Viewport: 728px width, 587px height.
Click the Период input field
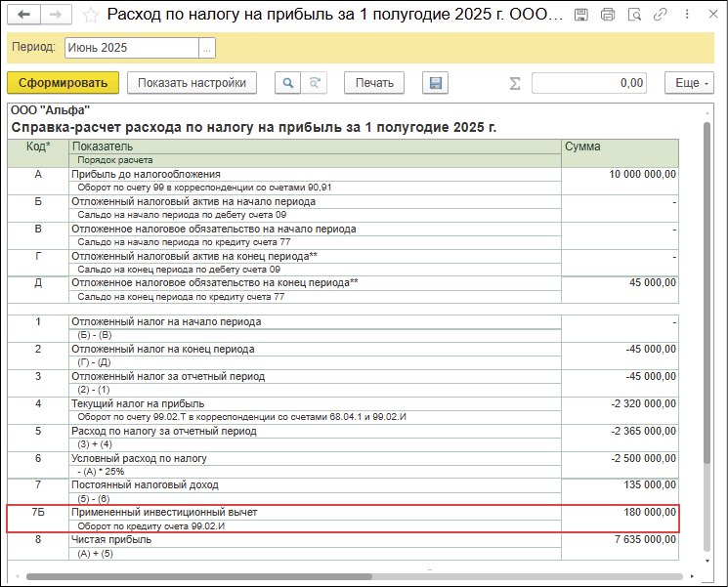pos(131,48)
